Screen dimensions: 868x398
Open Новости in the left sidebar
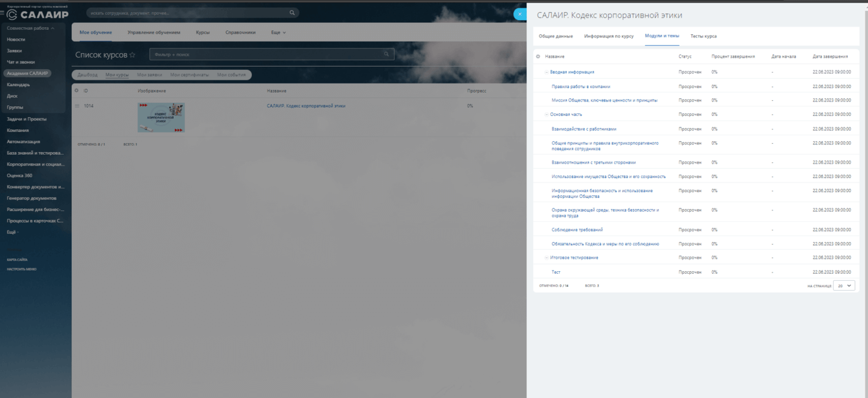click(x=16, y=39)
